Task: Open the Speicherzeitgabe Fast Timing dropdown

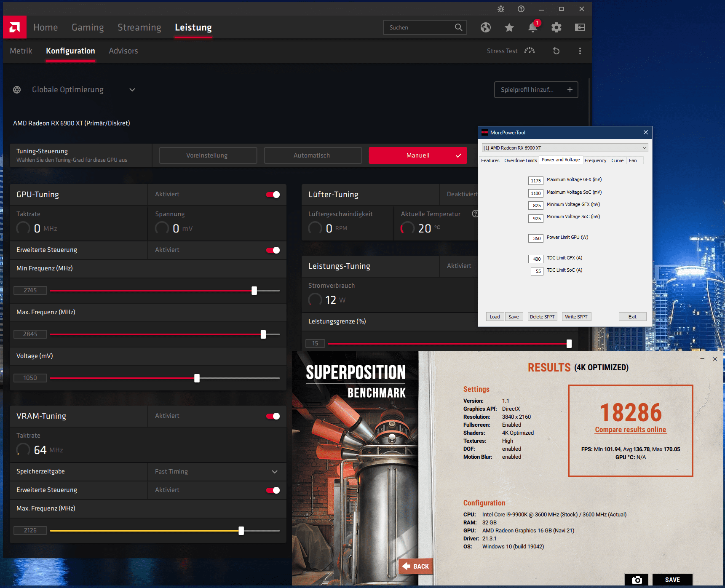Action: pos(217,472)
